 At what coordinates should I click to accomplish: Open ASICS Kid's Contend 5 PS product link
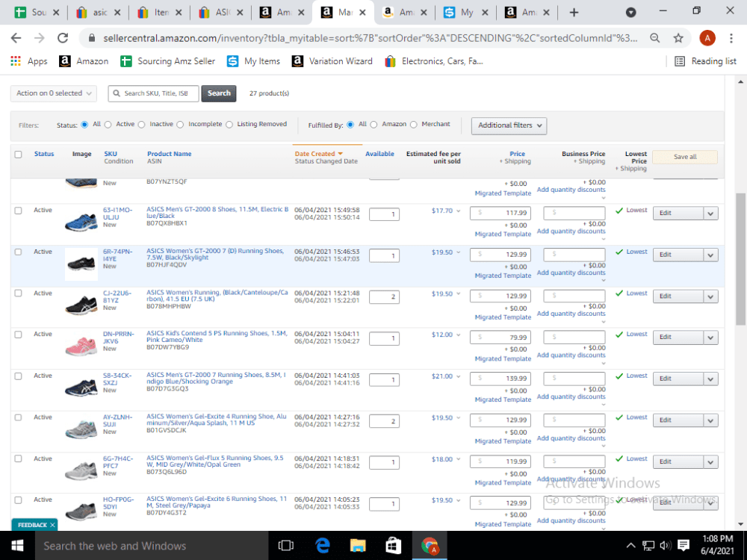[217, 337]
